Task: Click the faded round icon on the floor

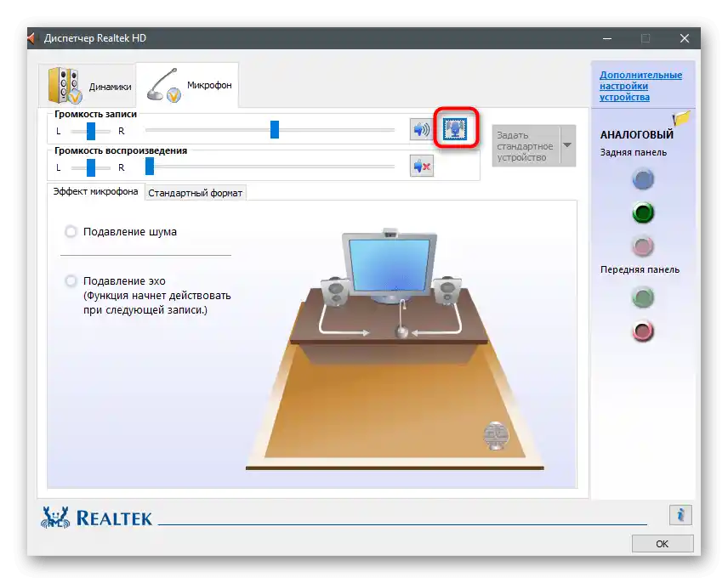Action: click(496, 435)
